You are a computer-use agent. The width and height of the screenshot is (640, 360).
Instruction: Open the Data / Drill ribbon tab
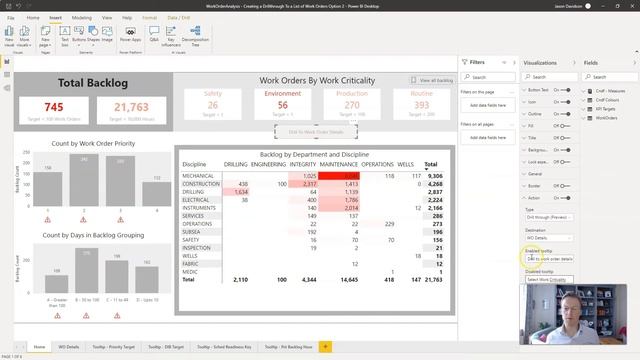(x=178, y=18)
